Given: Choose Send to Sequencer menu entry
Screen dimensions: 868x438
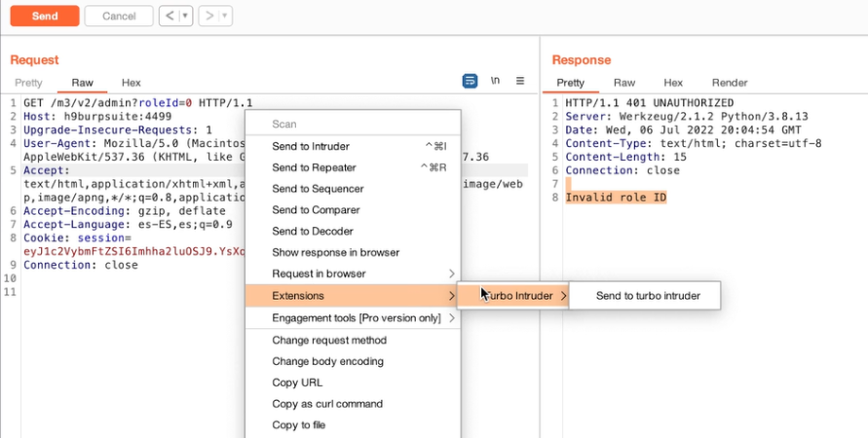Looking at the screenshot, I should pyautogui.click(x=353, y=189).
